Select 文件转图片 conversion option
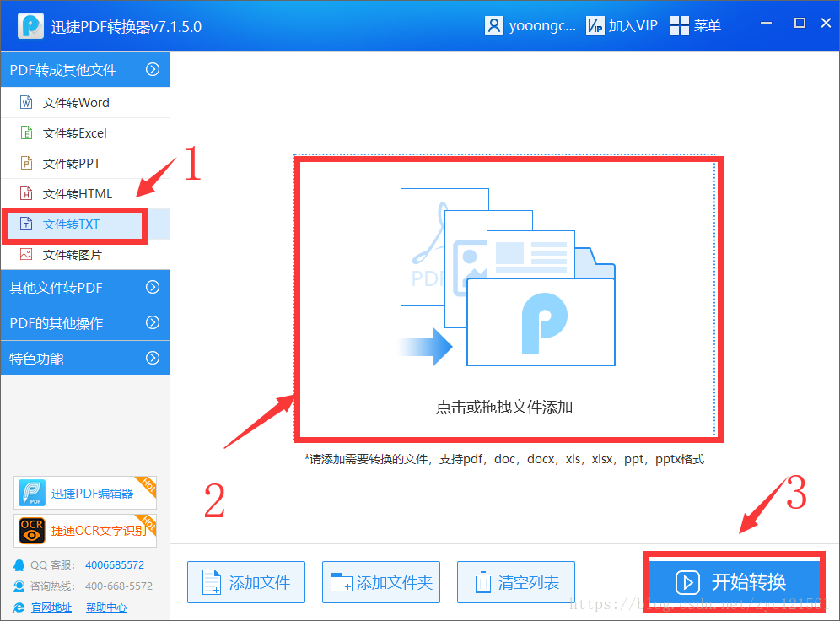This screenshot has width=840, height=621. tap(85, 255)
